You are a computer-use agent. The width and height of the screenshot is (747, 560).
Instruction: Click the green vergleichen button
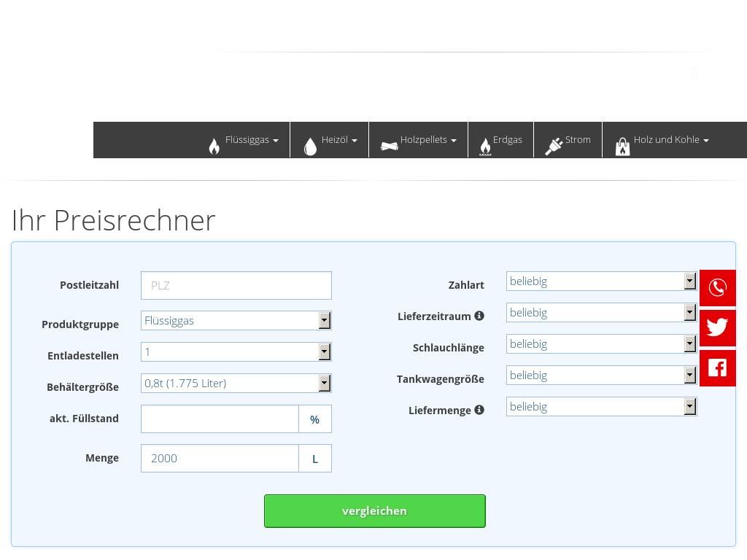point(374,511)
